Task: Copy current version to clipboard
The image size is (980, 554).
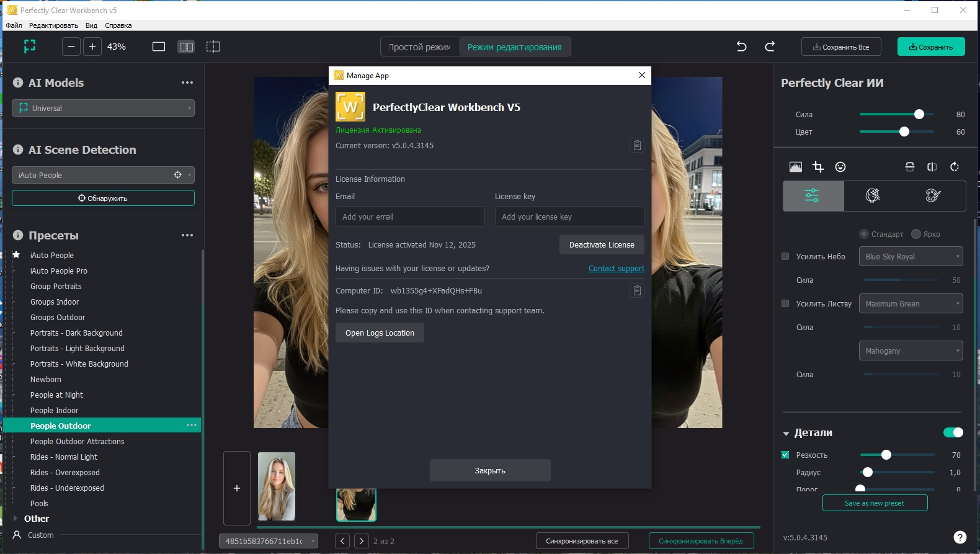Action: click(637, 145)
